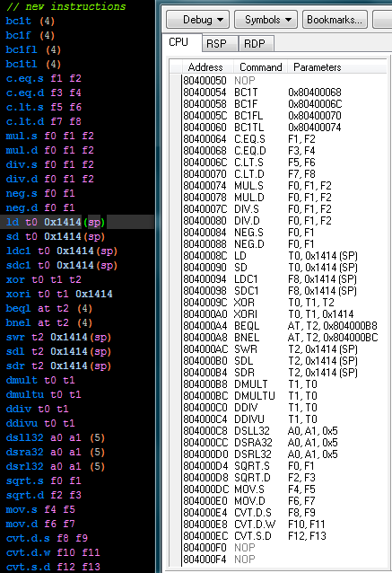Open the Symbols dropdown menu
This screenshot has width=392, height=573.
[266, 20]
